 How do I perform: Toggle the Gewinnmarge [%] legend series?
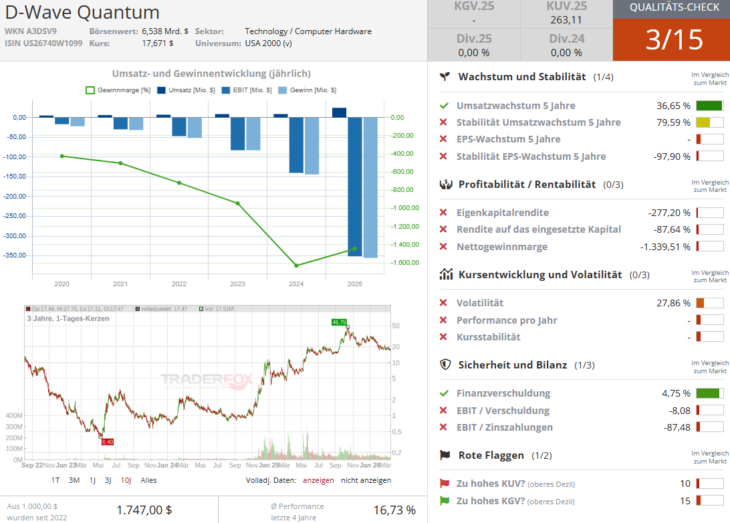pos(118,90)
